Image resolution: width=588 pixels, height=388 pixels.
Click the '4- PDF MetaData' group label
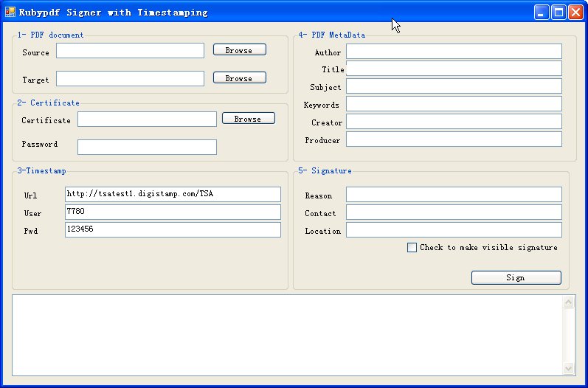click(332, 35)
